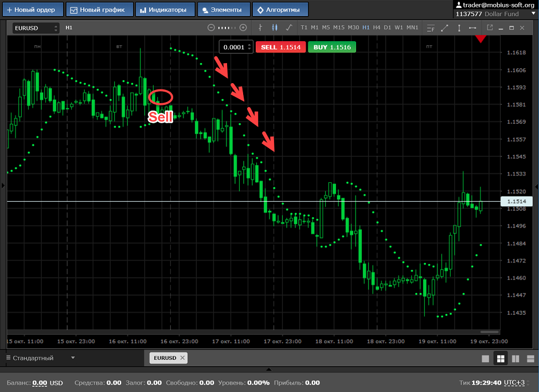The image size is (539, 392).
Task: Set timeframe to M15
Action: click(x=338, y=28)
